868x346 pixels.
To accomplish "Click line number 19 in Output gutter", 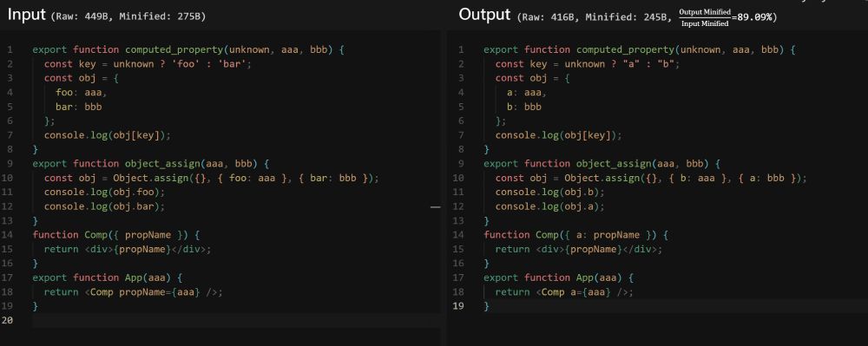I will pos(459,306).
